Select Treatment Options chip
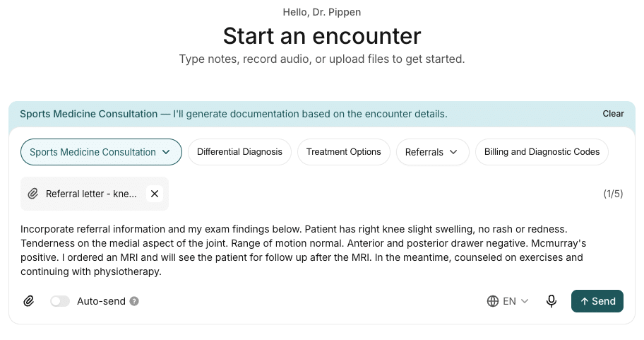 [344, 152]
